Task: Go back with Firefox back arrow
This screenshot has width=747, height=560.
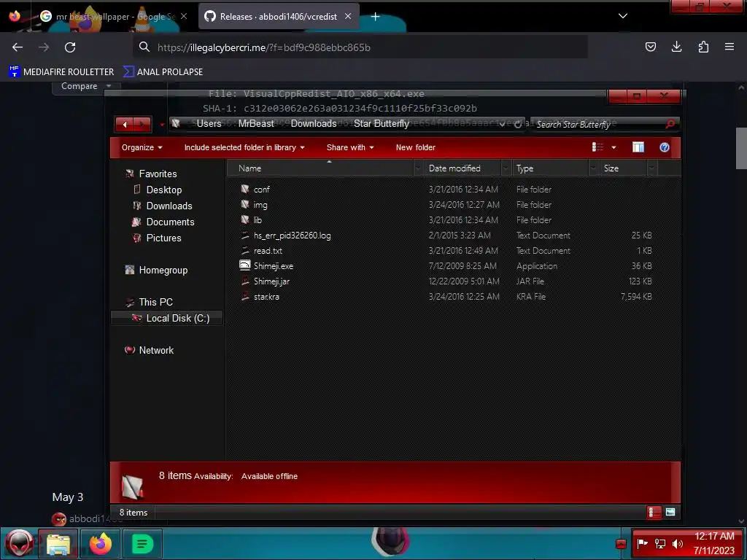Action: 18,47
